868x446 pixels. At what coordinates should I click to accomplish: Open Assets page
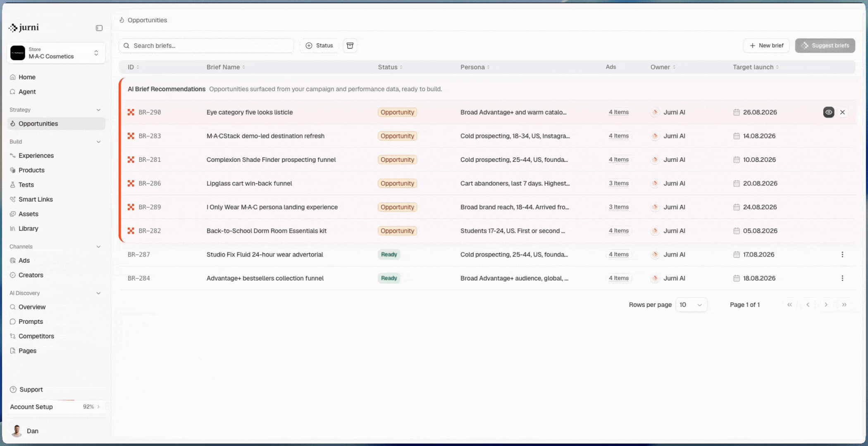pyautogui.click(x=56, y=214)
